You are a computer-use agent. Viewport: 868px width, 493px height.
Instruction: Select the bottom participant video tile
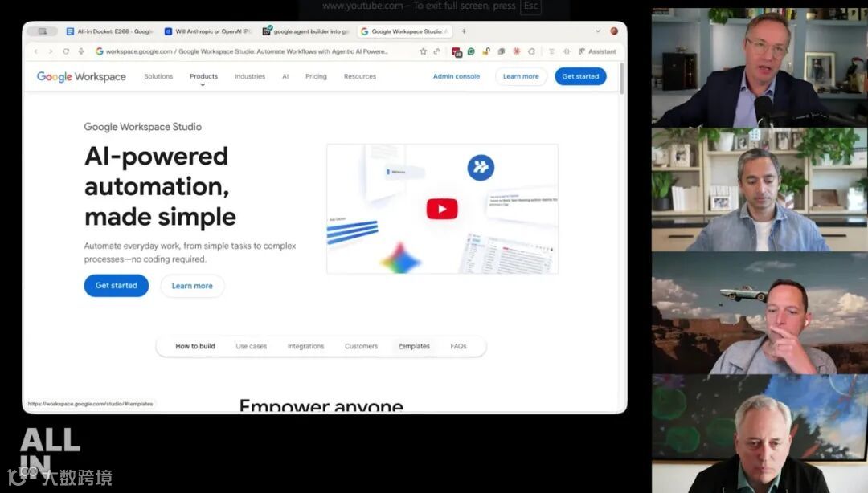pos(759,434)
